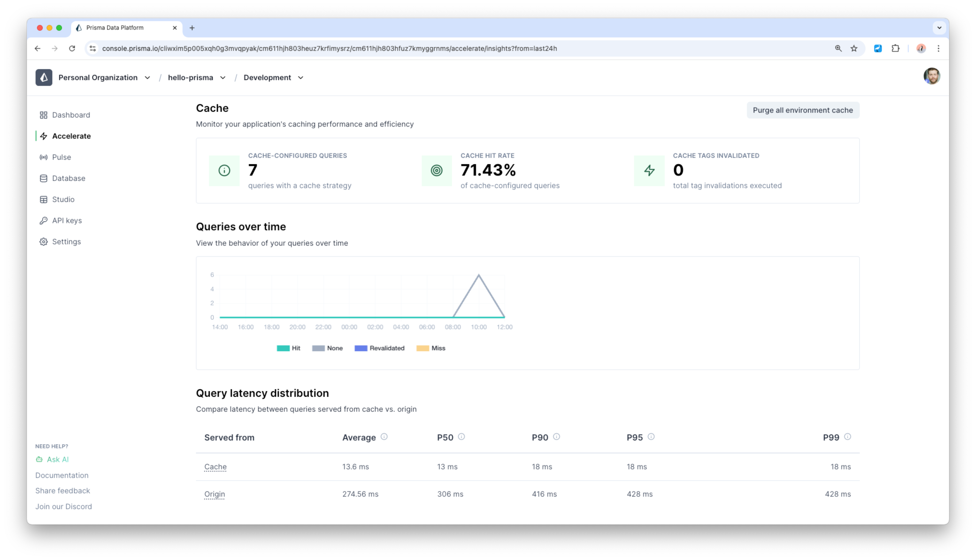Expand the Personal Organization dropdown
976x560 pixels.
(147, 78)
